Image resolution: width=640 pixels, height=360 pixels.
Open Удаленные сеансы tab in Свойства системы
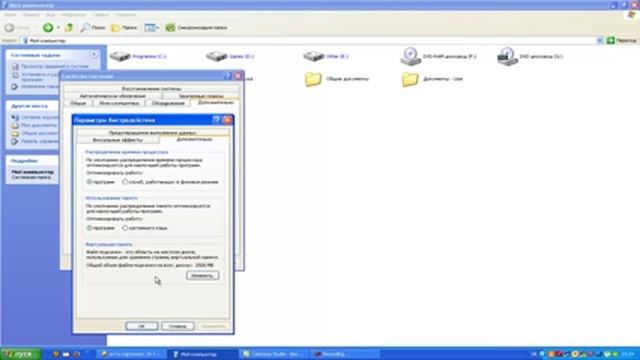click(201, 96)
